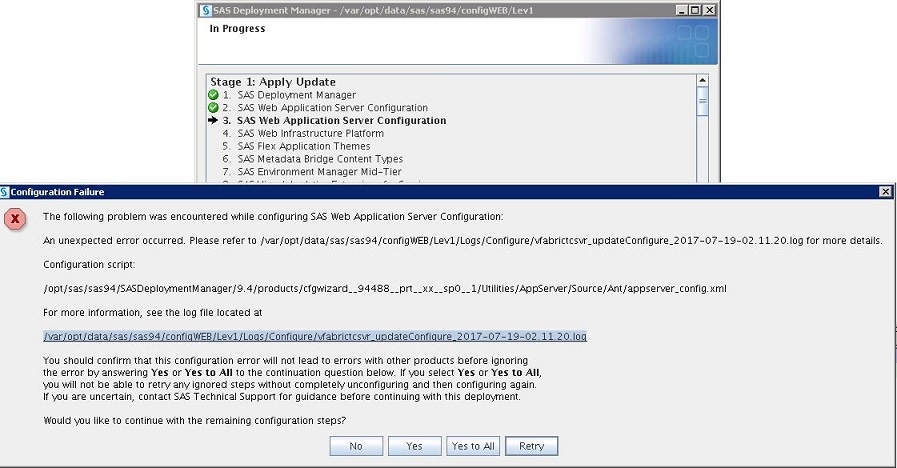Select the Yes to All button

click(473, 446)
